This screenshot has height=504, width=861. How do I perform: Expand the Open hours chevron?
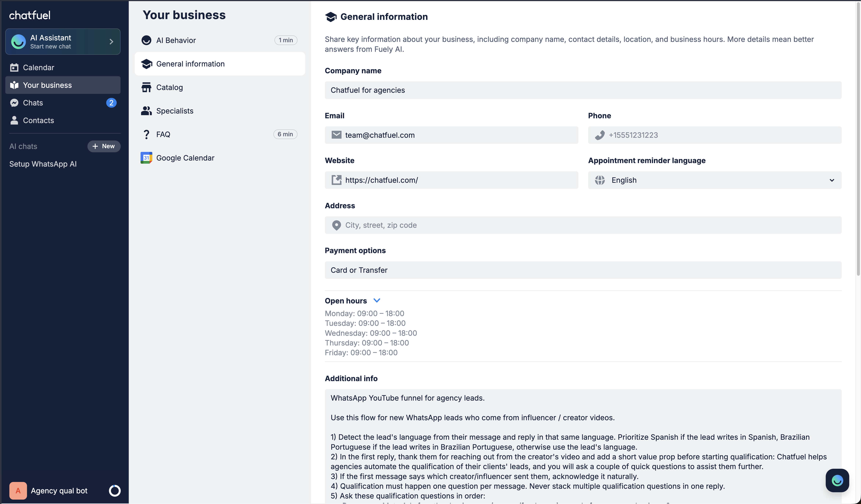(377, 300)
